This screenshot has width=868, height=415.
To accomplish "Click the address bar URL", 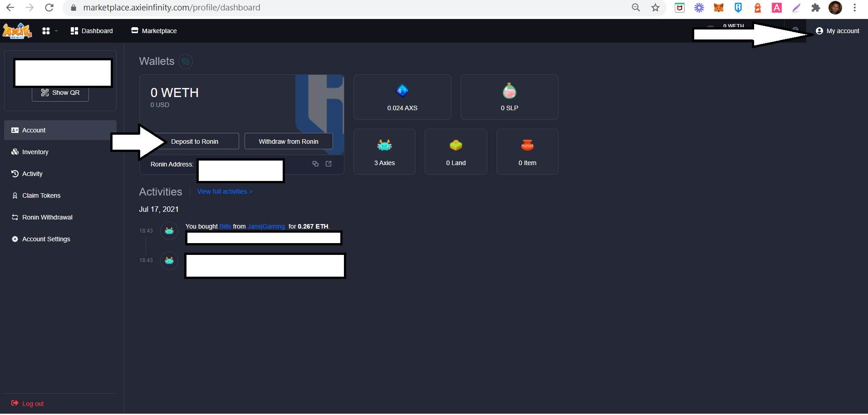I will pyautogui.click(x=172, y=8).
